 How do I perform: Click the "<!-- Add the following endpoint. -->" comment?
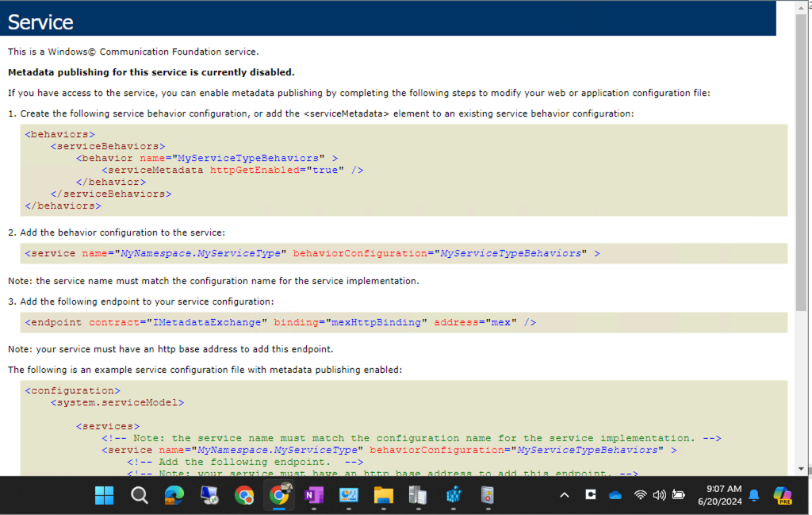click(x=245, y=462)
